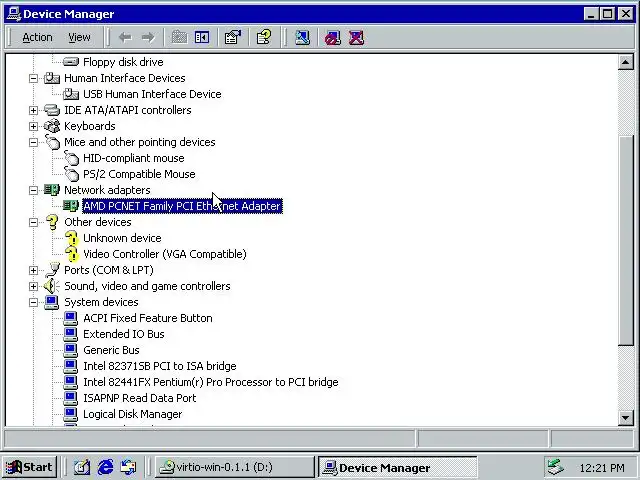Click the System devices computer icon
The height and width of the screenshot is (480, 640).
pyautogui.click(x=52, y=302)
